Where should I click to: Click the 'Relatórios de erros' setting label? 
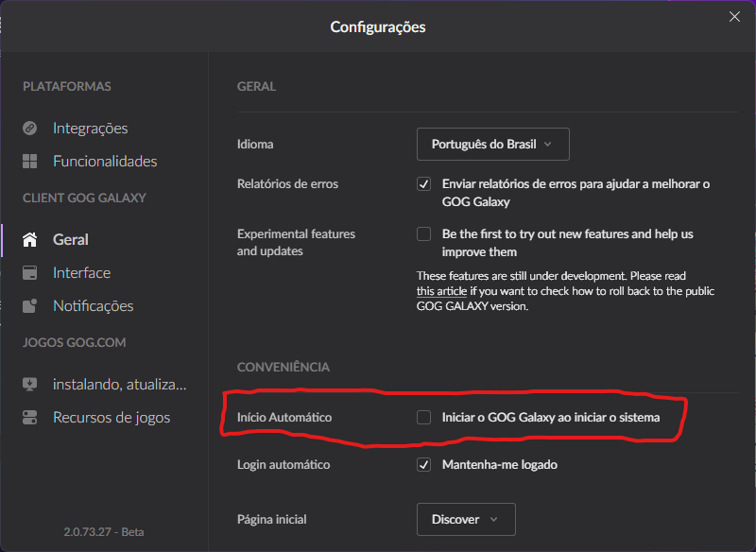tap(287, 184)
